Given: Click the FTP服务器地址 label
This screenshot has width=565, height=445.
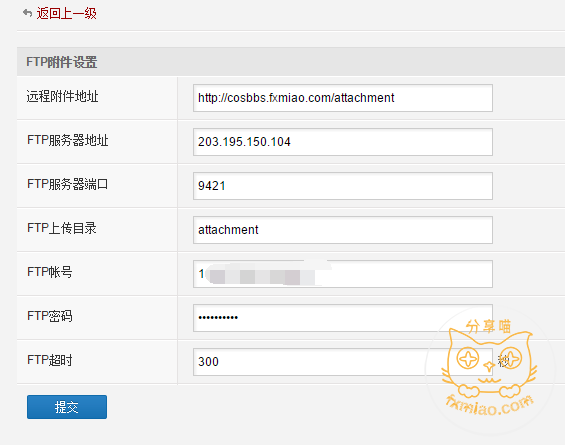Looking at the screenshot, I should 67,140.
